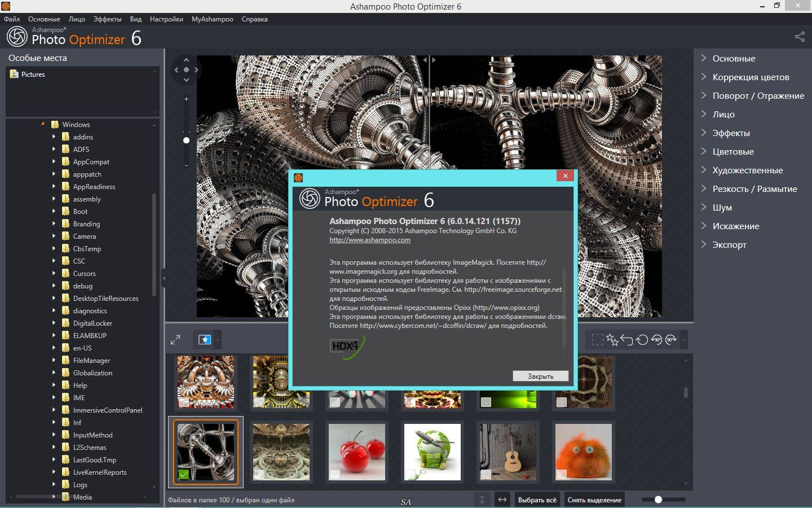Click the Ashampoo swirl logo in the header
The width and height of the screenshot is (812, 508).
pos(17,37)
